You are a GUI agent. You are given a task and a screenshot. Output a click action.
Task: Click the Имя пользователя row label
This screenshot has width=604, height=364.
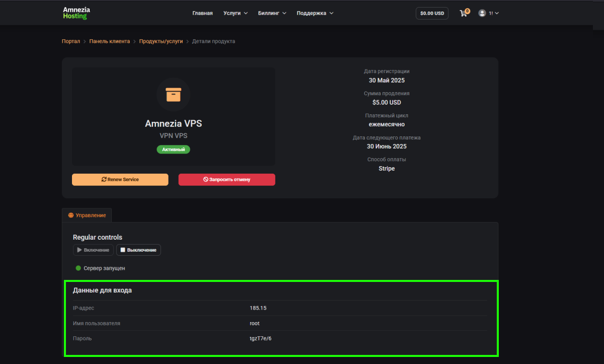point(97,323)
